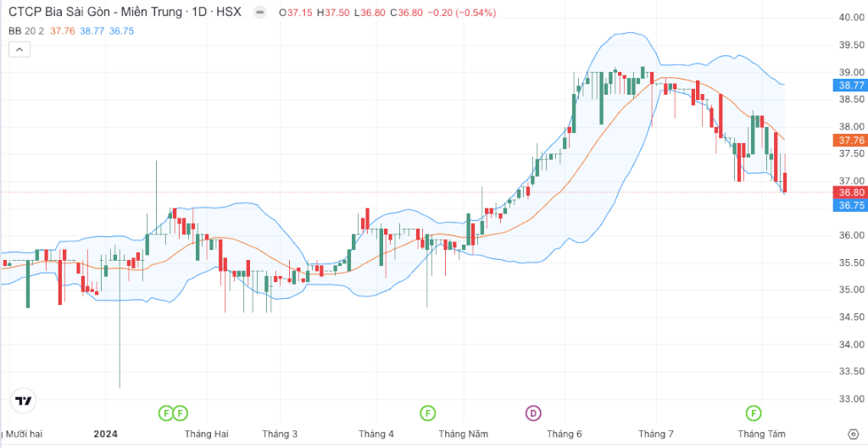Viewport: 868px width, 448px height.
Task: Click the 35.00 price scale value
Action: (x=851, y=290)
